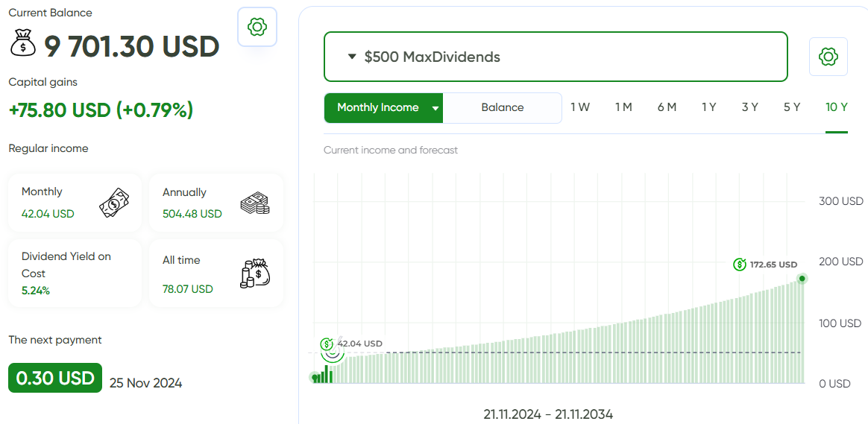The height and width of the screenshot is (424, 868).
Task: Open chart settings gear next to portfolio selector
Action: (x=828, y=57)
